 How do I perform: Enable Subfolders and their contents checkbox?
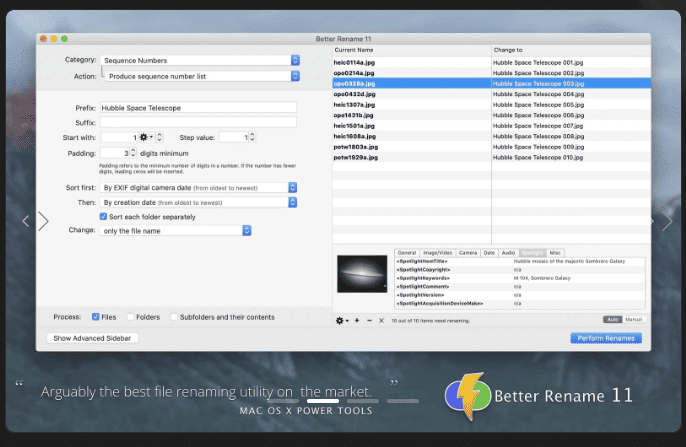tap(174, 317)
